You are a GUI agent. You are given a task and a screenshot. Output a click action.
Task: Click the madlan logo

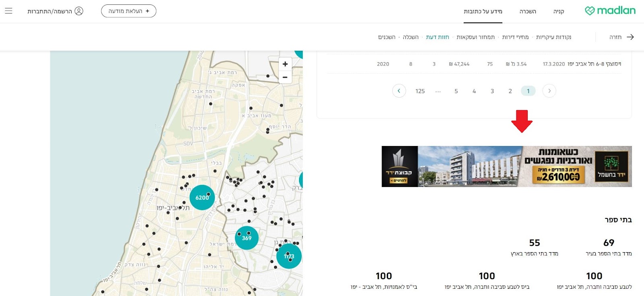pos(610,11)
